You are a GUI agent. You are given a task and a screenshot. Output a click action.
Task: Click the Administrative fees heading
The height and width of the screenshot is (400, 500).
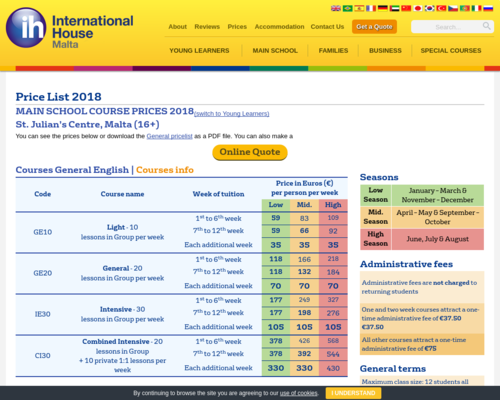(406, 264)
